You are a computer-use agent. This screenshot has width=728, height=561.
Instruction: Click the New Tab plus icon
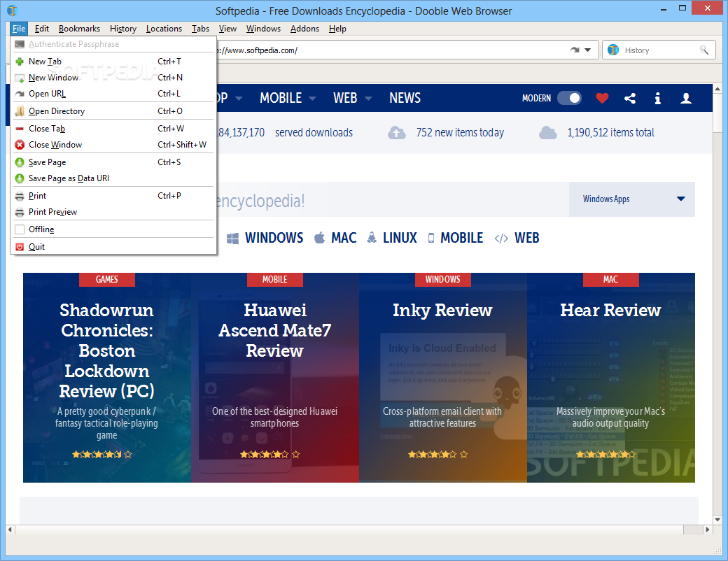20,62
